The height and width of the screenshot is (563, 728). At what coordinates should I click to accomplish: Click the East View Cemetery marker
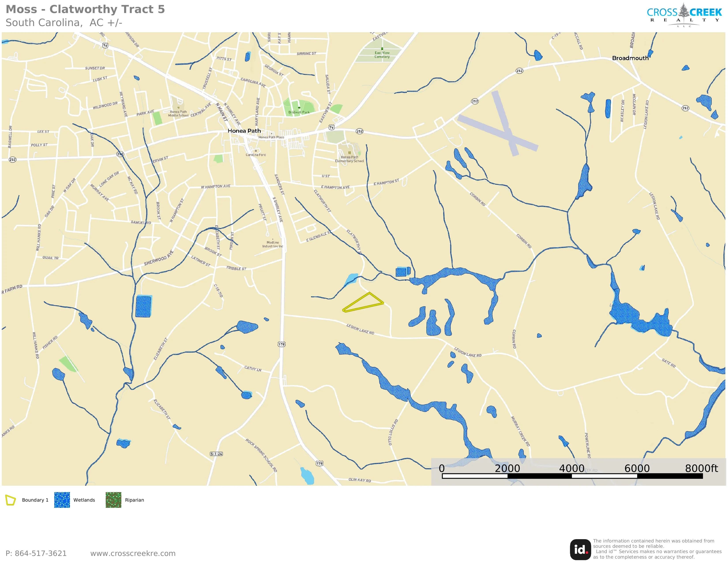pos(382,49)
